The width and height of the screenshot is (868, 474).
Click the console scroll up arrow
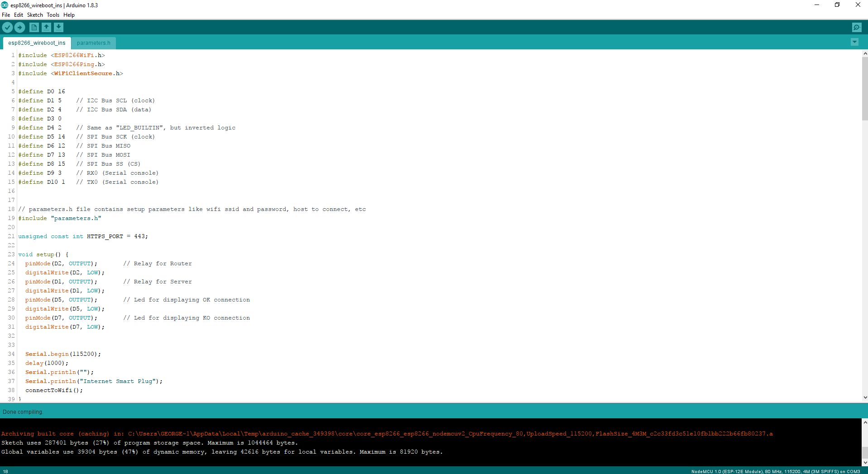click(x=865, y=422)
